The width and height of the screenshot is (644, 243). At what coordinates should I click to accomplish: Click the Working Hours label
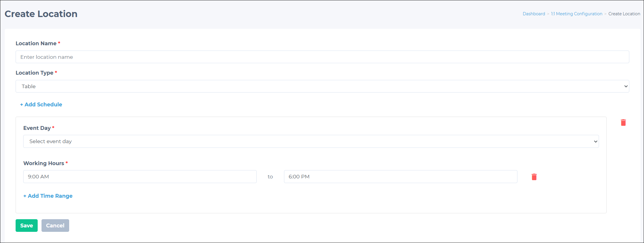click(x=44, y=163)
